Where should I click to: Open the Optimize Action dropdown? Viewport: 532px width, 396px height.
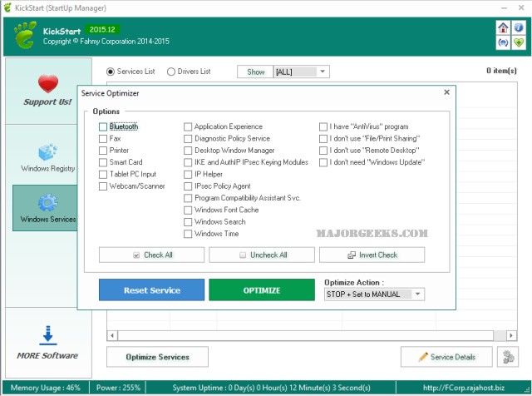coord(374,295)
